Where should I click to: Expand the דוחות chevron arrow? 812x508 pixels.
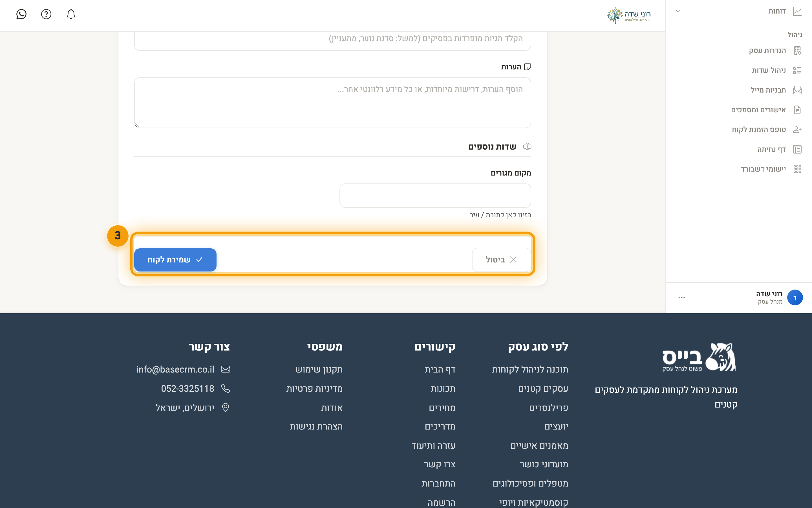coord(678,11)
